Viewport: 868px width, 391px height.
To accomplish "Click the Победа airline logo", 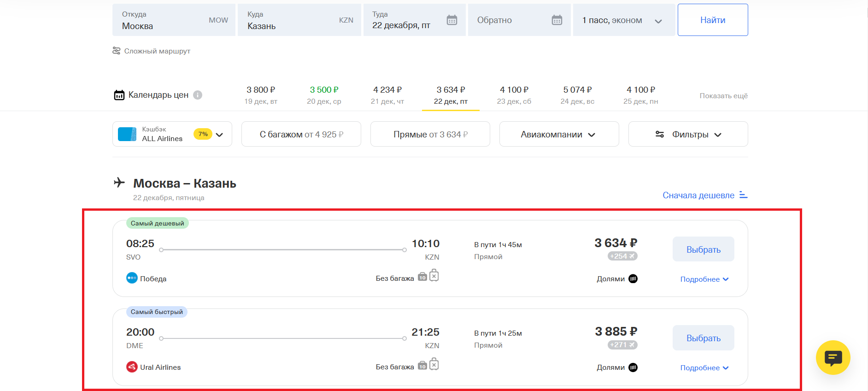I will [x=132, y=278].
